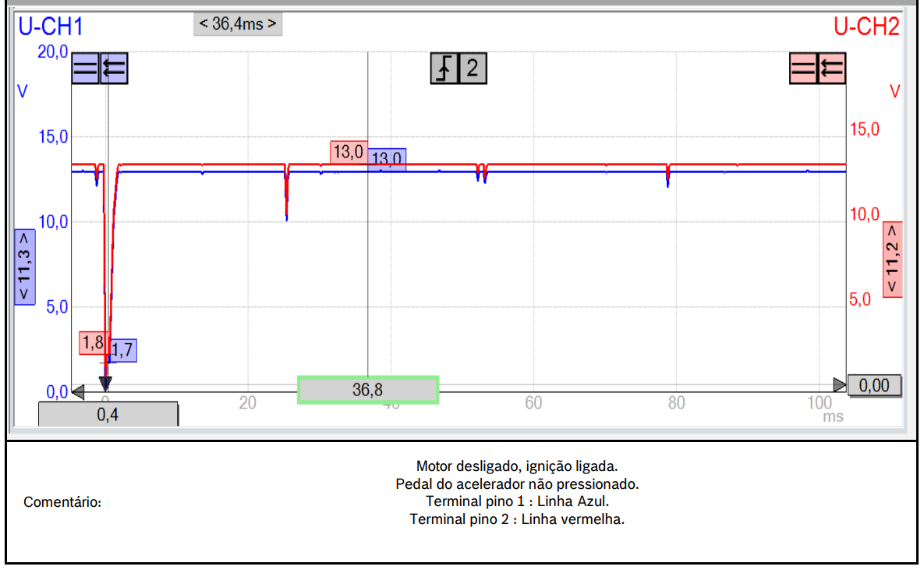The height and width of the screenshot is (570, 924).
Task: Click the blue CH1 equals-bars icon
Action: pyautogui.click(x=85, y=69)
